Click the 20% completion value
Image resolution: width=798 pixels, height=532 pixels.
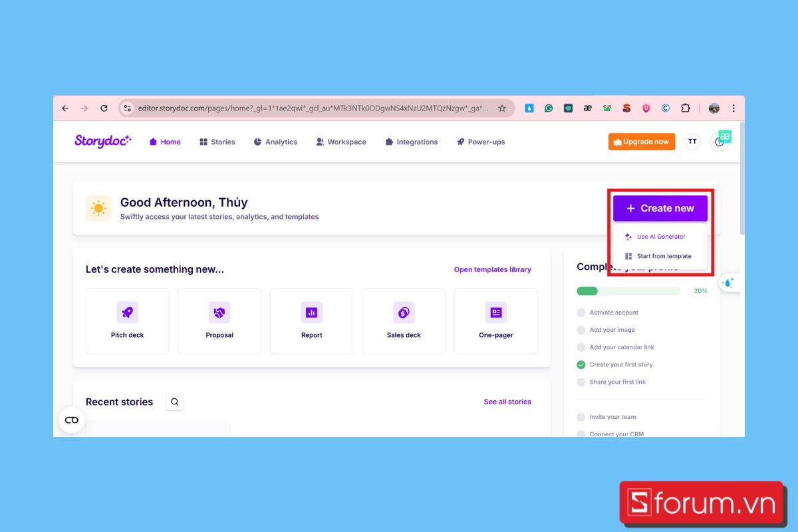701,291
